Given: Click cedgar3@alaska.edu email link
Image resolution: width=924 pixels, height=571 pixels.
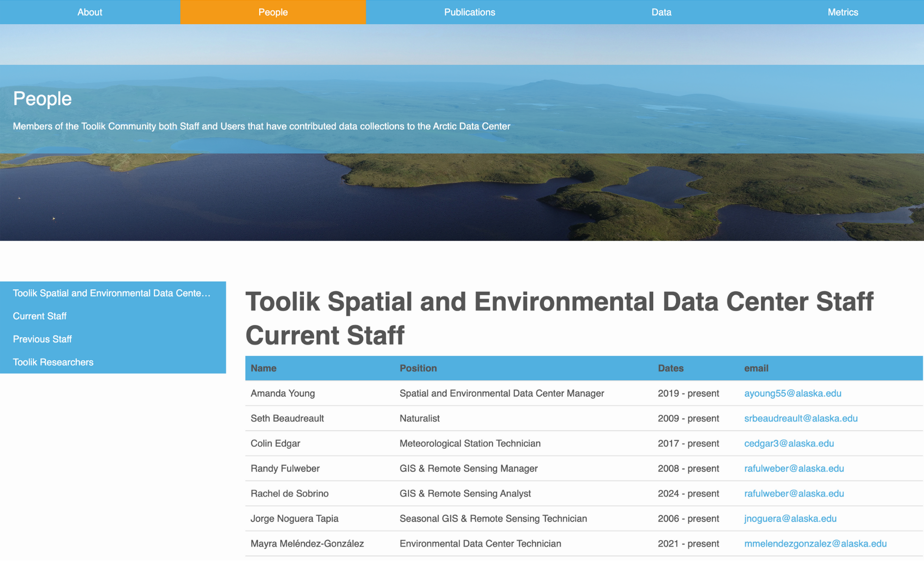Looking at the screenshot, I should (x=789, y=443).
